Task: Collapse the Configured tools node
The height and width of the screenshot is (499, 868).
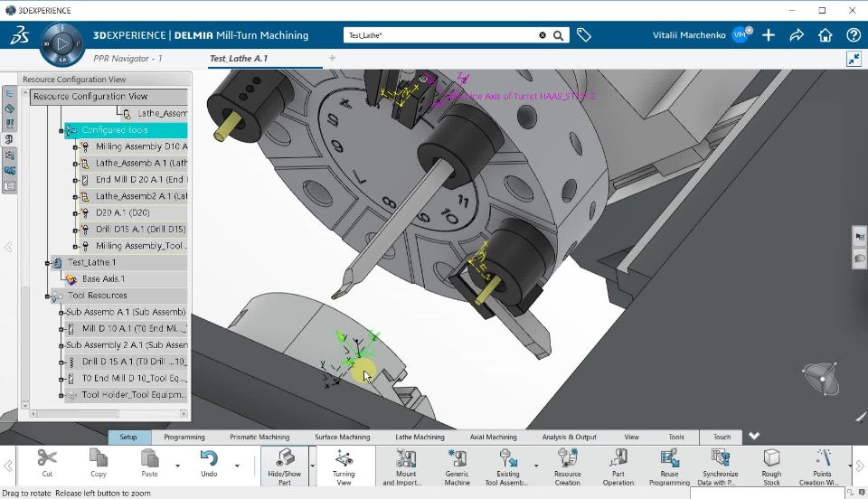Action: coord(61,130)
